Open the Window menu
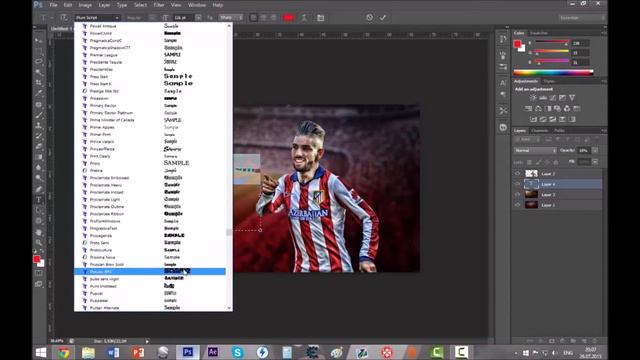The image size is (640, 360). click(x=197, y=5)
